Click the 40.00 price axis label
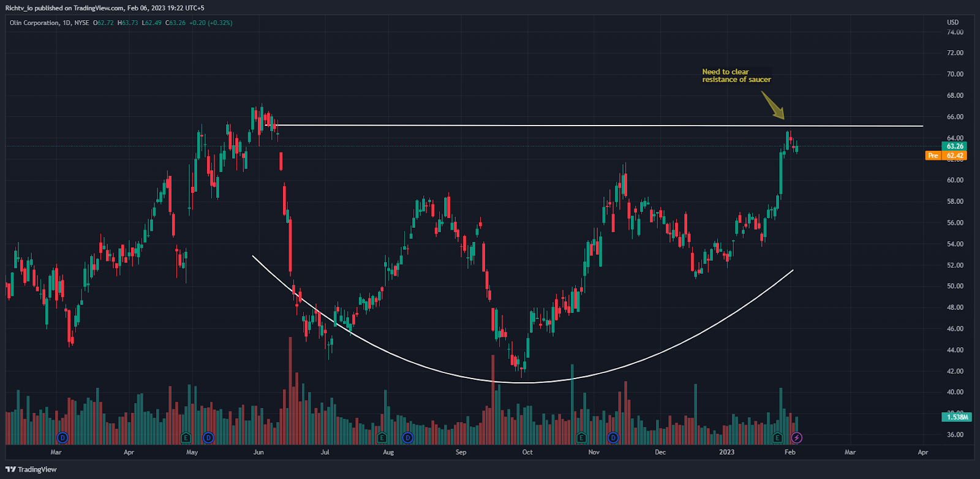This screenshot has width=980, height=479. pyautogui.click(x=955, y=392)
